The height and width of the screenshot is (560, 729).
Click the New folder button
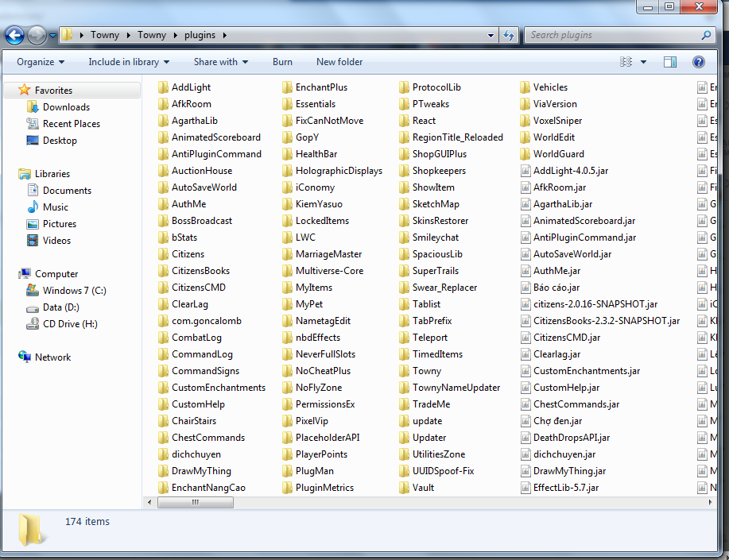coord(339,62)
